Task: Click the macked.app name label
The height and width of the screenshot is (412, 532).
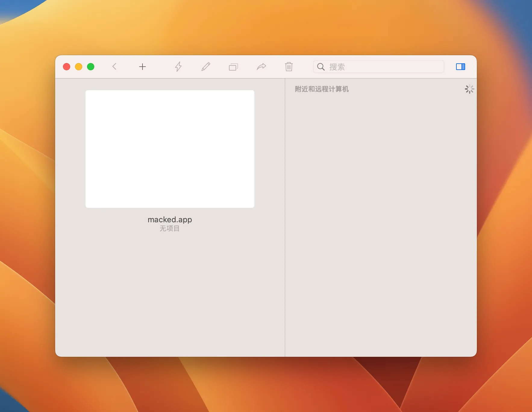Action: 170,220
